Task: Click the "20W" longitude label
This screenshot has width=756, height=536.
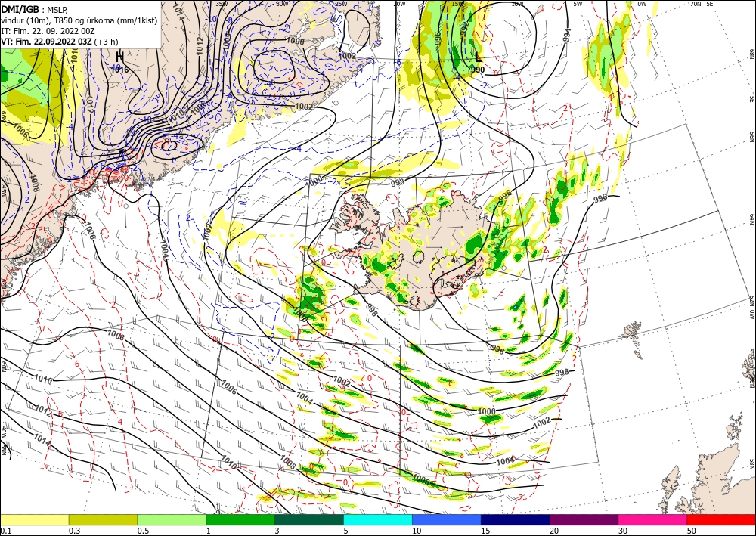Action: tap(398, 4)
